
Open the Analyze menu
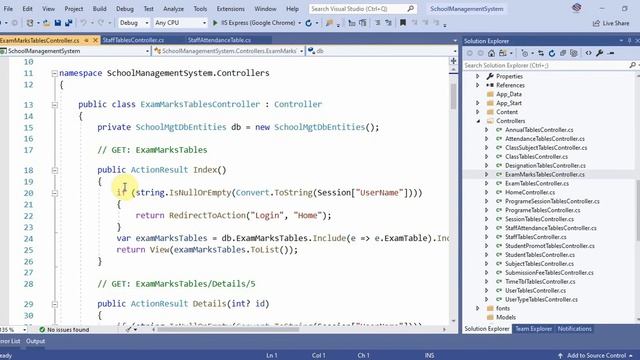[173, 9]
